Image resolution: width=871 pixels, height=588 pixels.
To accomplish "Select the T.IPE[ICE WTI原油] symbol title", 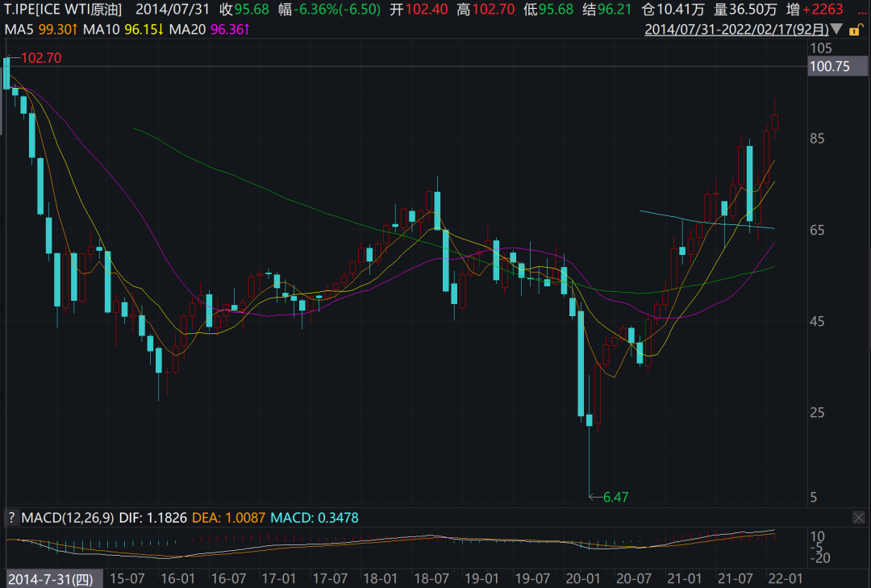I will (x=63, y=10).
